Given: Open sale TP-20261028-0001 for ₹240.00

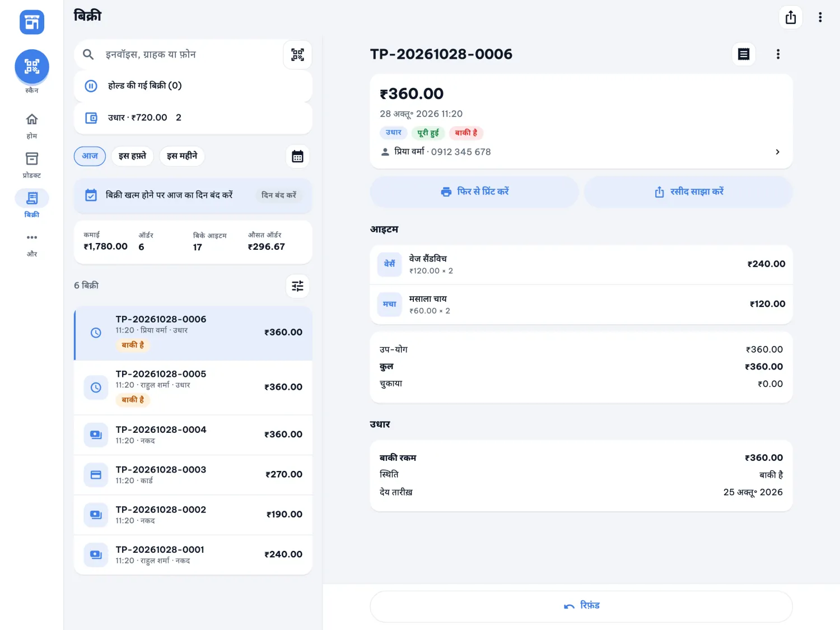Looking at the screenshot, I should [193, 555].
